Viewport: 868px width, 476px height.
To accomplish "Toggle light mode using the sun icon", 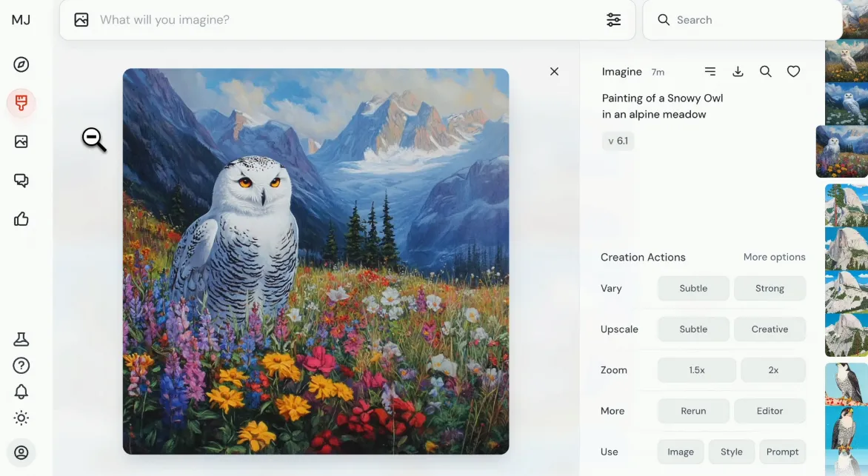I will [x=21, y=418].
